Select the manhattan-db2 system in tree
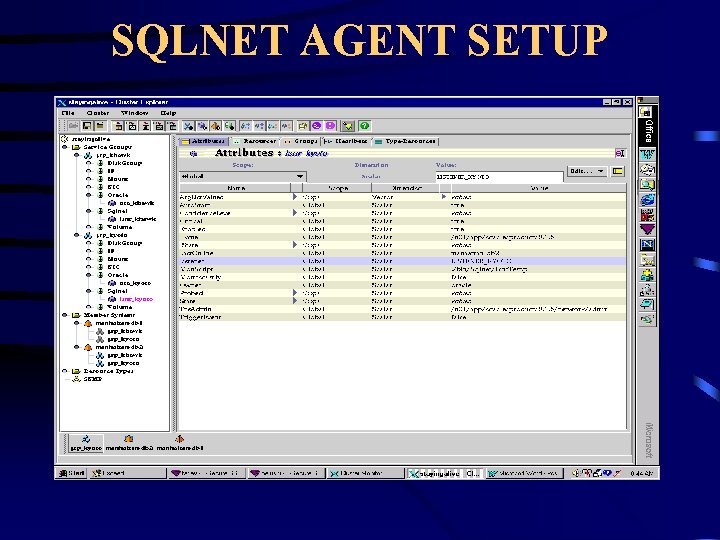 pyautogui.click(x=118, y=347)
